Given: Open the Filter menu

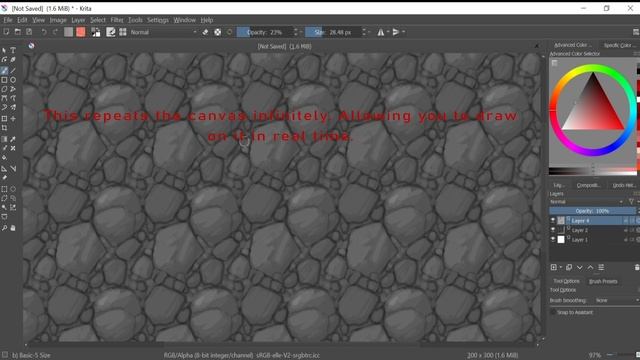Looking at the screenshot, I should 117,20.
